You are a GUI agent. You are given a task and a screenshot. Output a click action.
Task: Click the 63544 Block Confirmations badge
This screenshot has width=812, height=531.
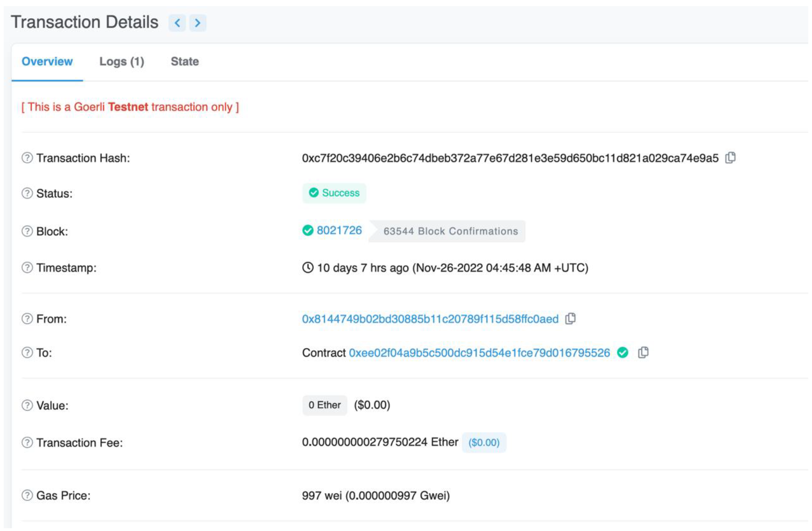pos(450,231)
